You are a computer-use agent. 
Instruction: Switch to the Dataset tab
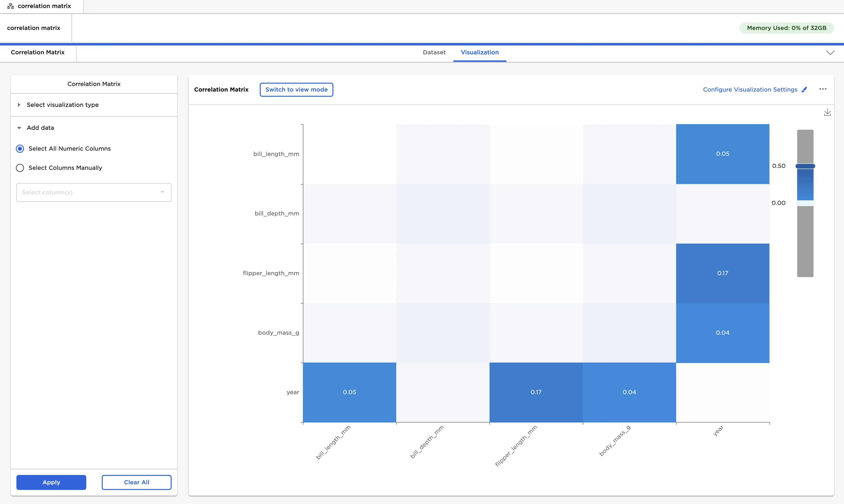click(x=434, y=52)
